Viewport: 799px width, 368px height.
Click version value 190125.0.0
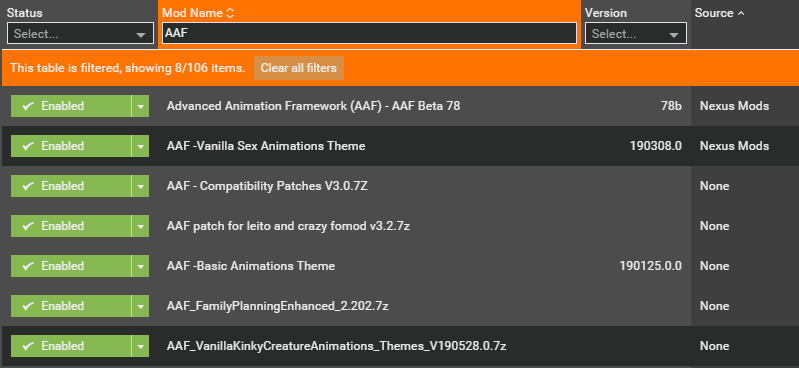tap(651, 266)
